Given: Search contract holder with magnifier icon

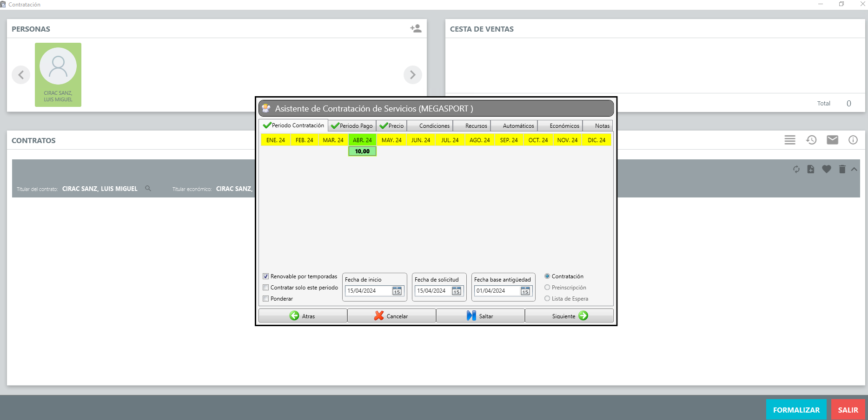Looking at the screenshot, I should [x=148, y=189].
